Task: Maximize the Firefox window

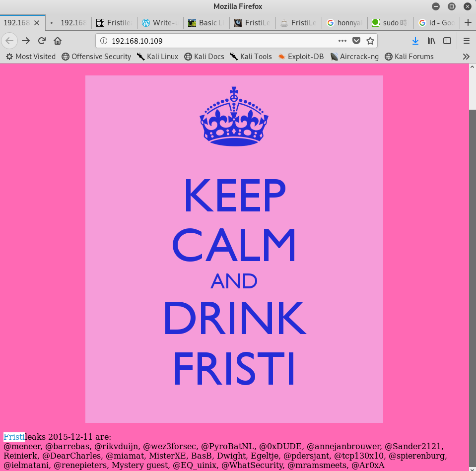Action: (452, 6)
